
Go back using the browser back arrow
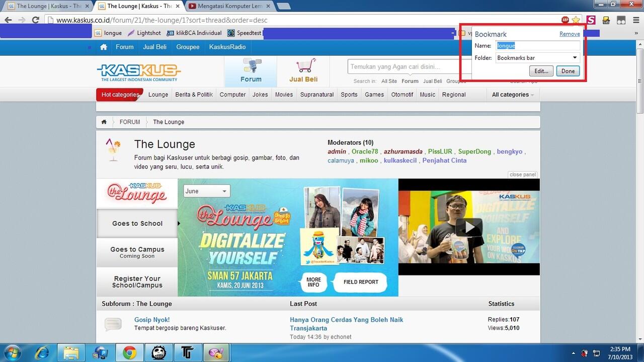coord(9,20)
